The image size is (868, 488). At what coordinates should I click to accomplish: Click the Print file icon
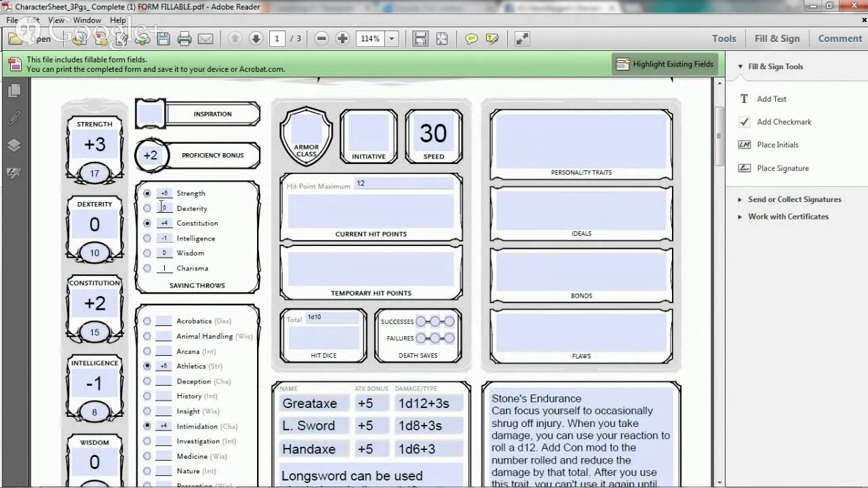pyautogui.click(x=184, y=39)
